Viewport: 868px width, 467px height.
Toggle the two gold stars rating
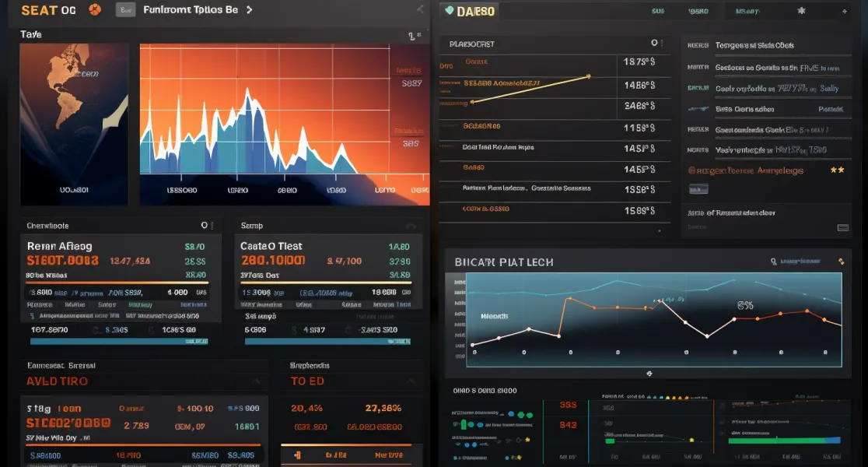click(837, 170)
